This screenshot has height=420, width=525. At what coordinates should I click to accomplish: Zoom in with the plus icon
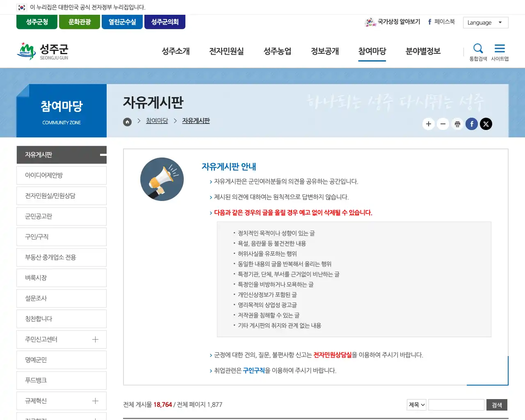[x=429, y=124]
